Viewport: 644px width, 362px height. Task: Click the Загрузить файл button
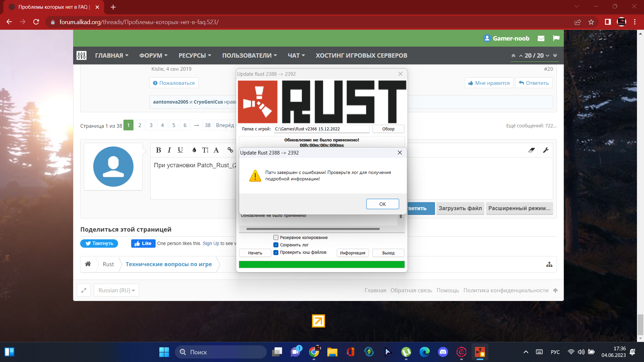(460, 208)
